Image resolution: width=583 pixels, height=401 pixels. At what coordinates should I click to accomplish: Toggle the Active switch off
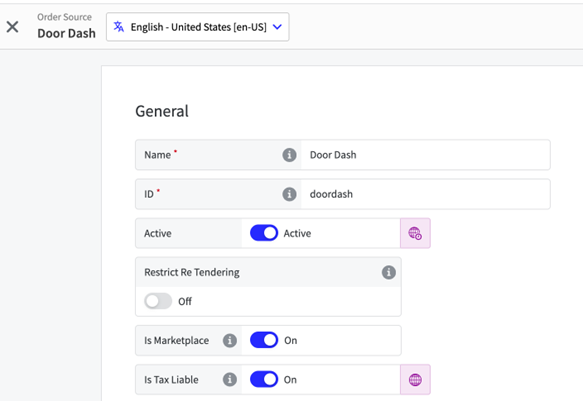[x=264, y=233]
